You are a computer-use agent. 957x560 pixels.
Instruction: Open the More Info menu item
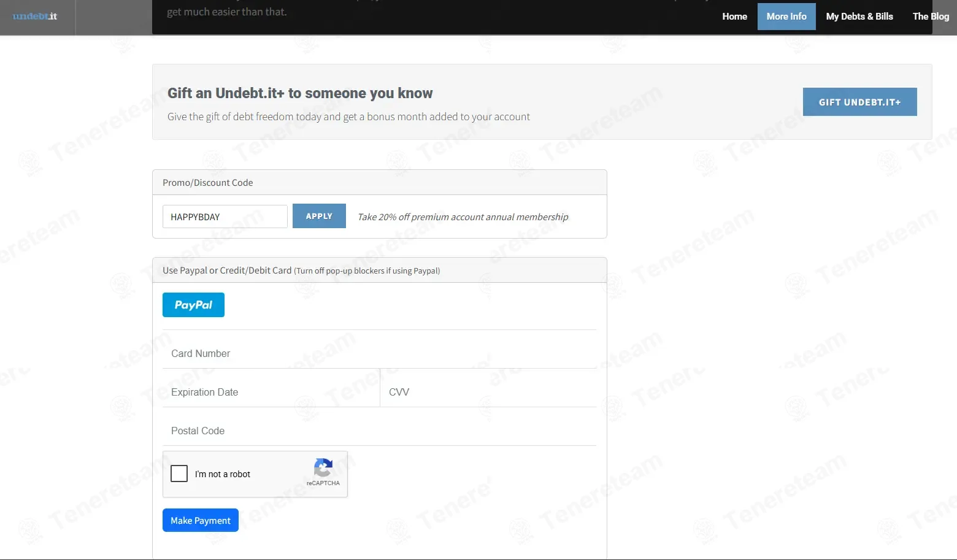pos(786,17)
